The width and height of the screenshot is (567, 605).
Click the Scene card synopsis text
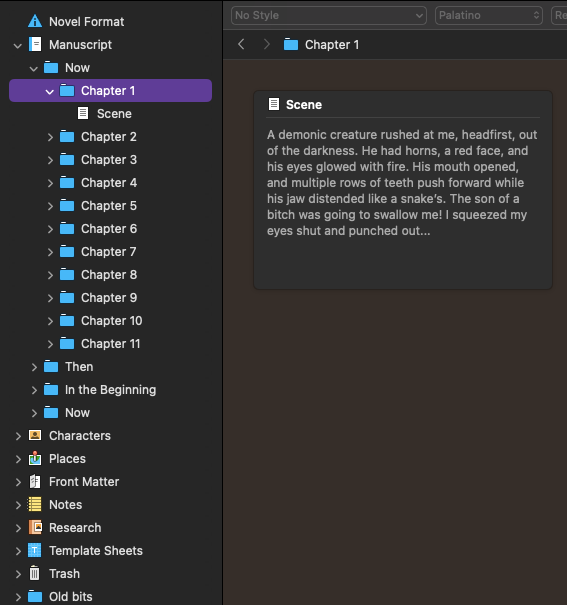pos(402,183)
